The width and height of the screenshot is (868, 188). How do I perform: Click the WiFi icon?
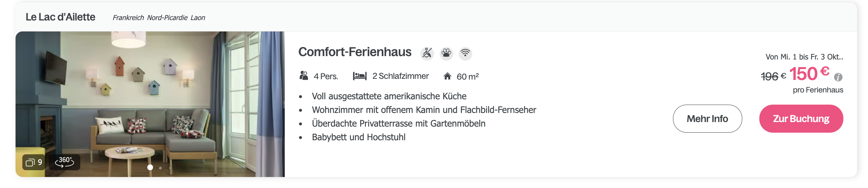(x=465, y=53)
